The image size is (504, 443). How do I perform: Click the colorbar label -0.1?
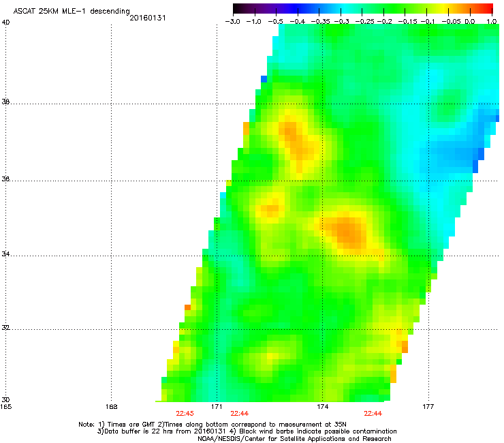click(x=428, y=22)
